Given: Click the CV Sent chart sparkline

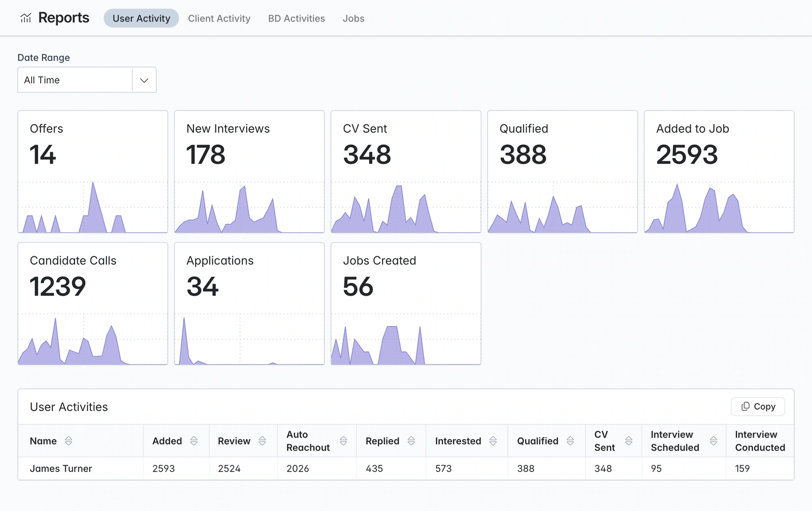Looking at the screenshot, I should 406,207.
